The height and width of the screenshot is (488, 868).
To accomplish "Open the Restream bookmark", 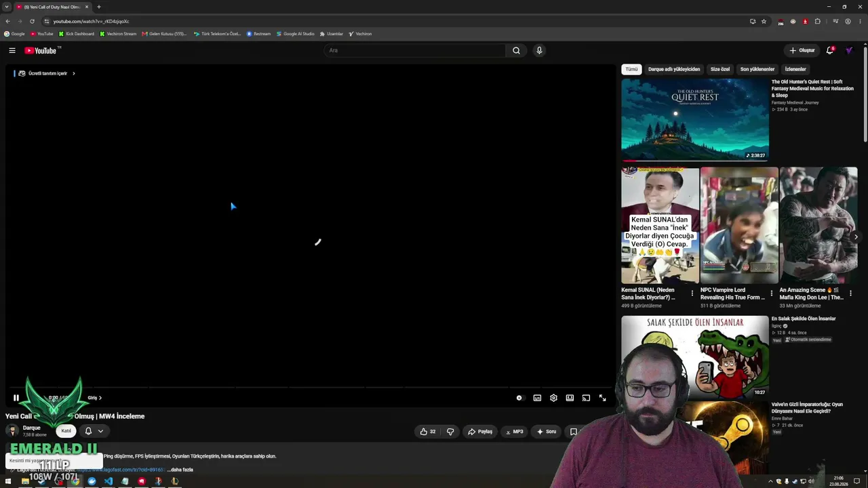I will [258, 34].
